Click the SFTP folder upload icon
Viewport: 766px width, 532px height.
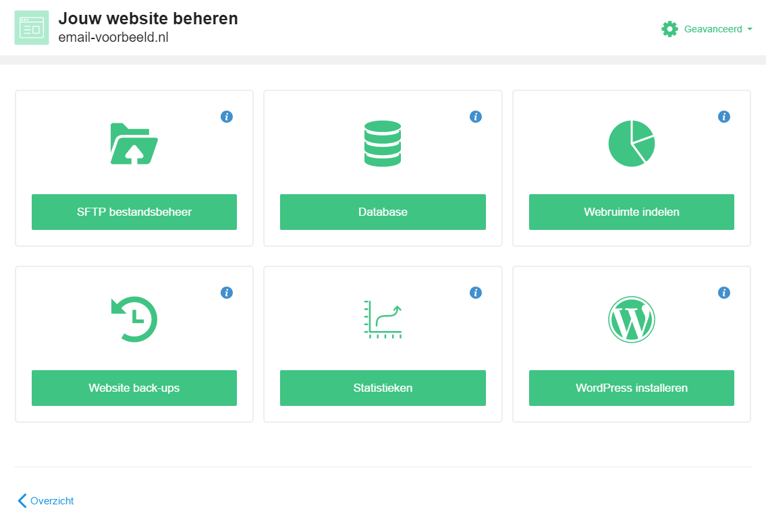tap(134, 144)
